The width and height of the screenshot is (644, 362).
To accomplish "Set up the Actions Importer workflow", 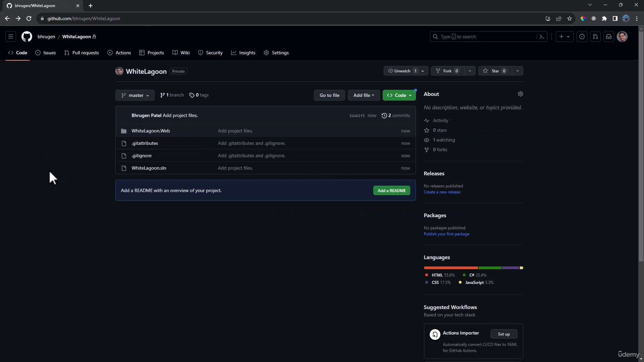I will (504, 334).
